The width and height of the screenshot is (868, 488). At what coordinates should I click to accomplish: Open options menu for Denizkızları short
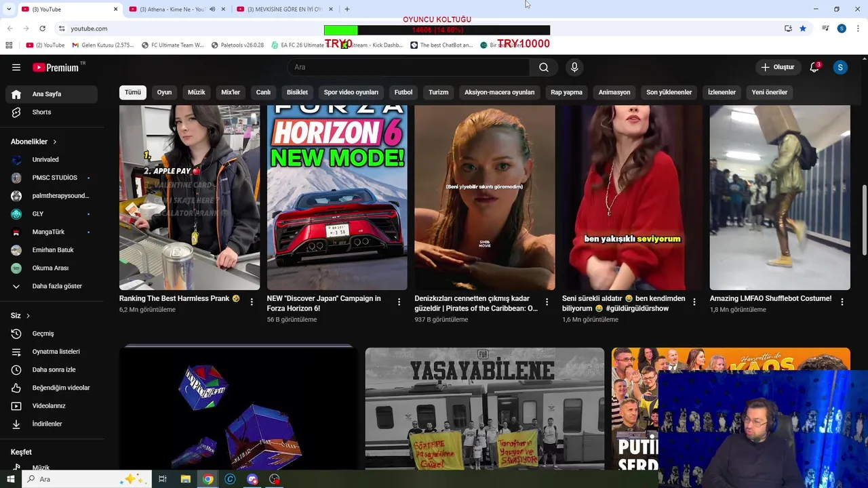tap(547, 302)
